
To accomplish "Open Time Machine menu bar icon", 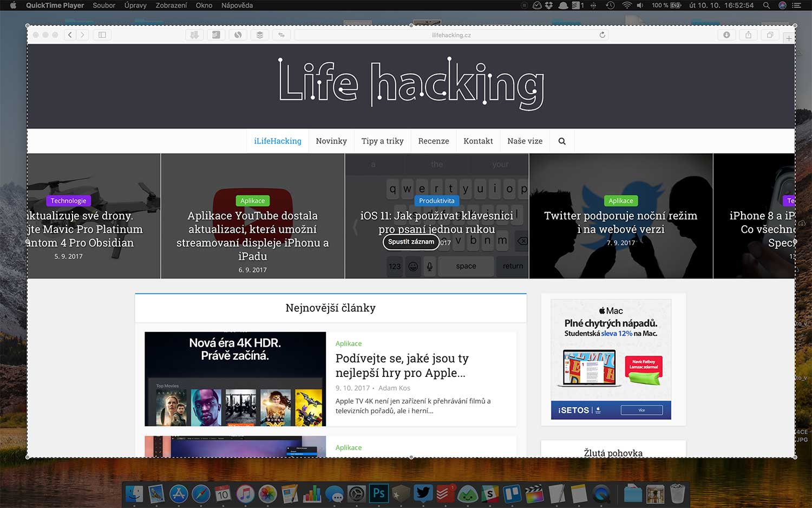I will [x=610, y=5].
